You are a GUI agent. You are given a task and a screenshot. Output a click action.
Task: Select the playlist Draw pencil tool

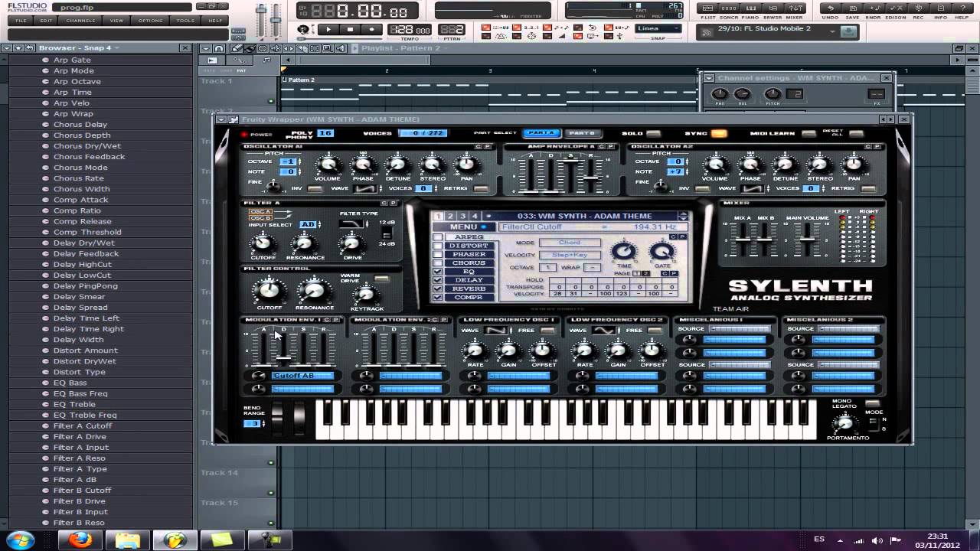237,48
